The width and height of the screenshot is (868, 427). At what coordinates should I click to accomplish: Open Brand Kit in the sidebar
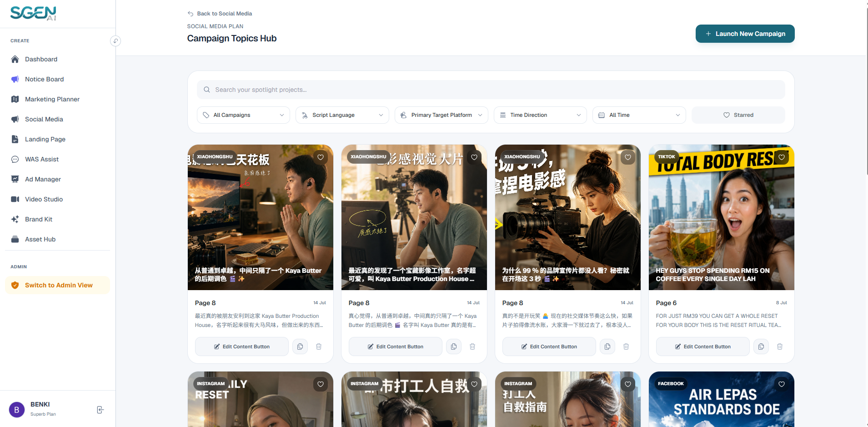pyautogui.click(x=39, y=219)
